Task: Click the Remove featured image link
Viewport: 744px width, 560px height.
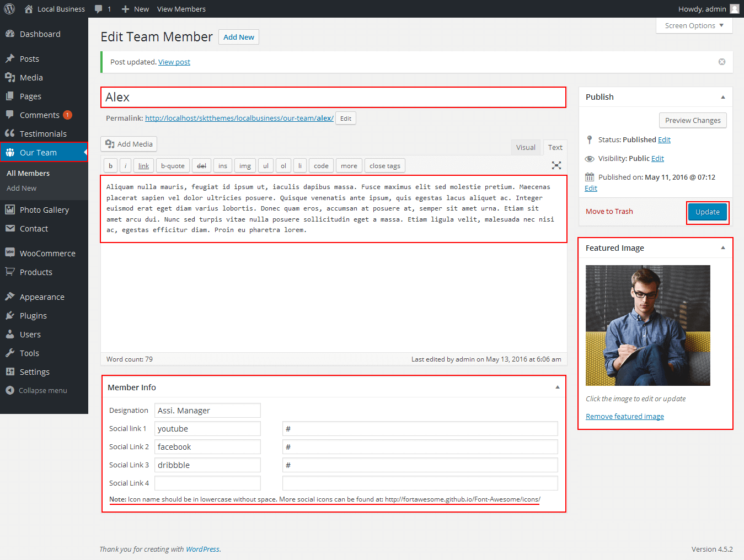Action: coord(624,417)
